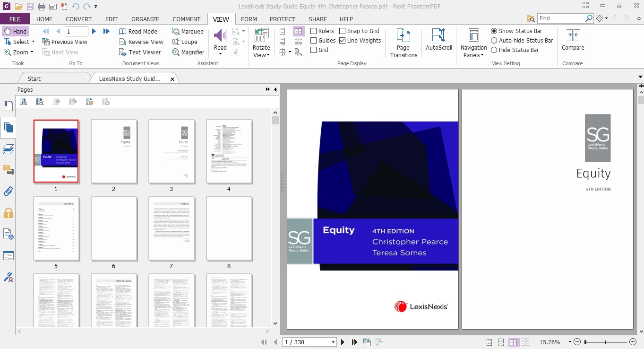Click zoom in plus button in status bar
Viewport: 644px width, 349px height.
(633, 342)
